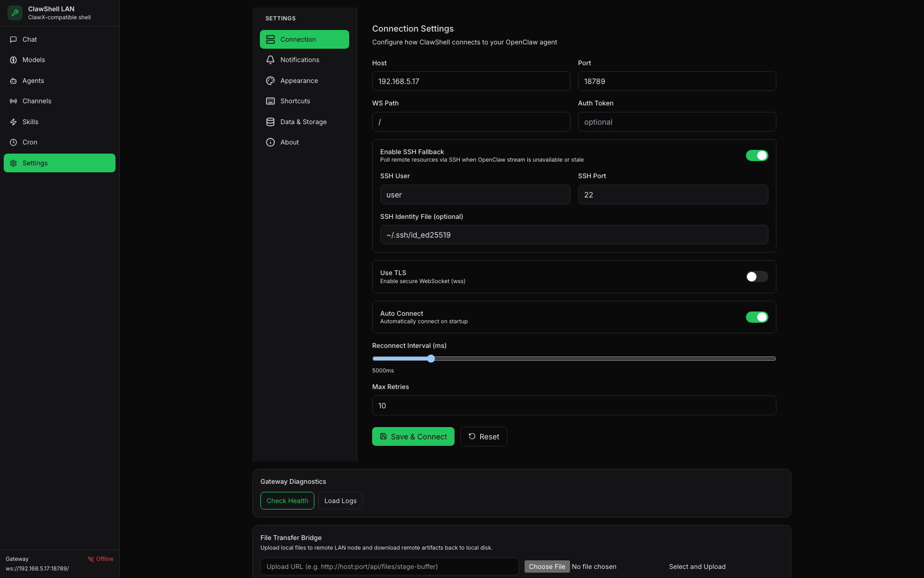Open the Chat section in the sidebar

click(29, 39)
